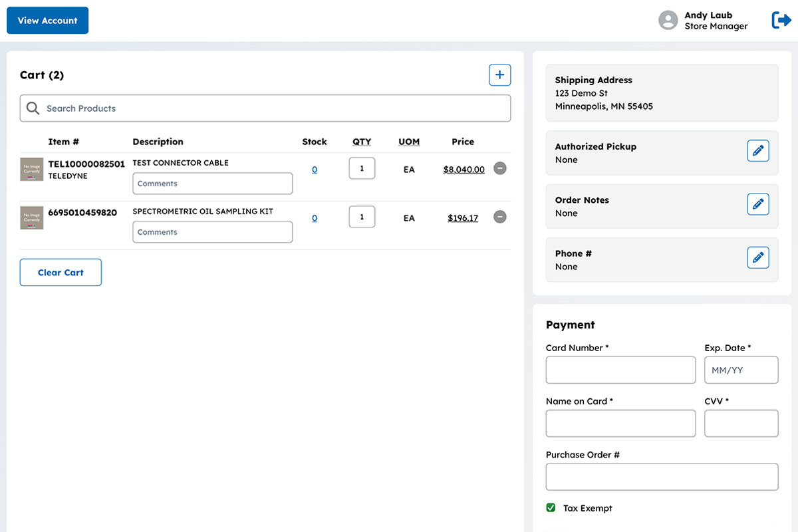The width and height of the screenshot is (798, 532).
Task: Click Andy Laub user avatar icon
Action: [668, 21]
